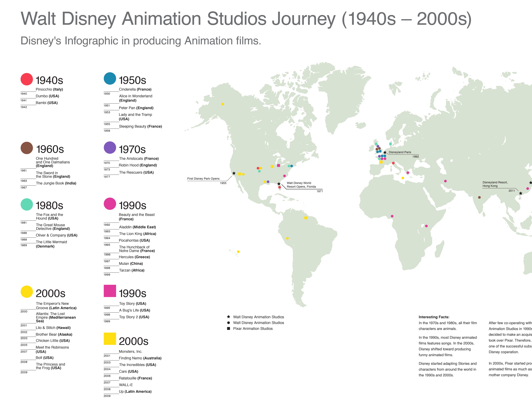The width and height of the screenshot is (532, 399).
Task: Select the pink dot over Greece
Action: click(408, 173)
